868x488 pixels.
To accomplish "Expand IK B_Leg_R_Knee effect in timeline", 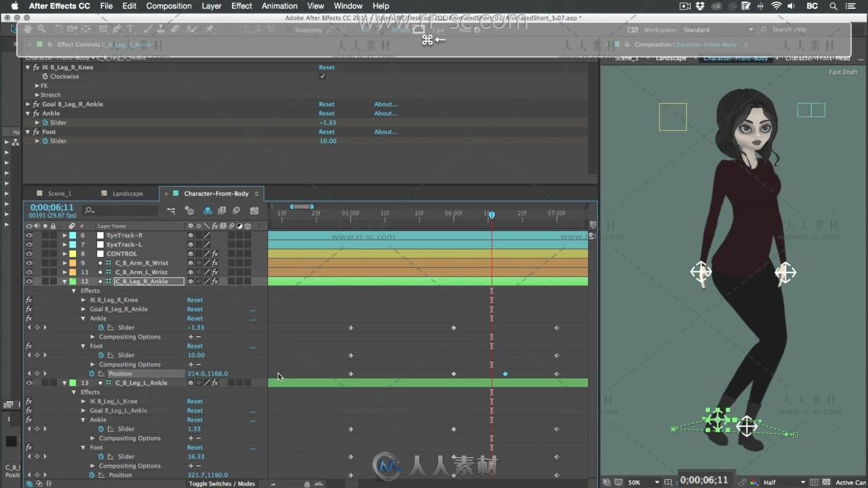I will click(83, 300).
